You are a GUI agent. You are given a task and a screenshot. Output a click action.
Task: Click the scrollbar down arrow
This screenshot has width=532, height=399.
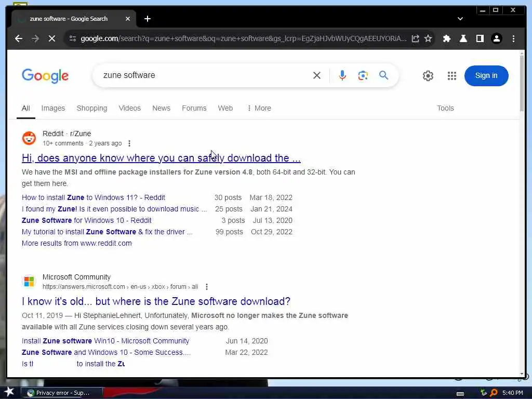click(x=522, y=374)
